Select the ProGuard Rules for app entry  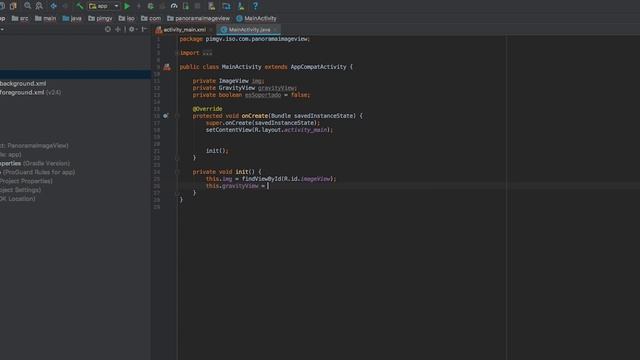tap(38, 172)
